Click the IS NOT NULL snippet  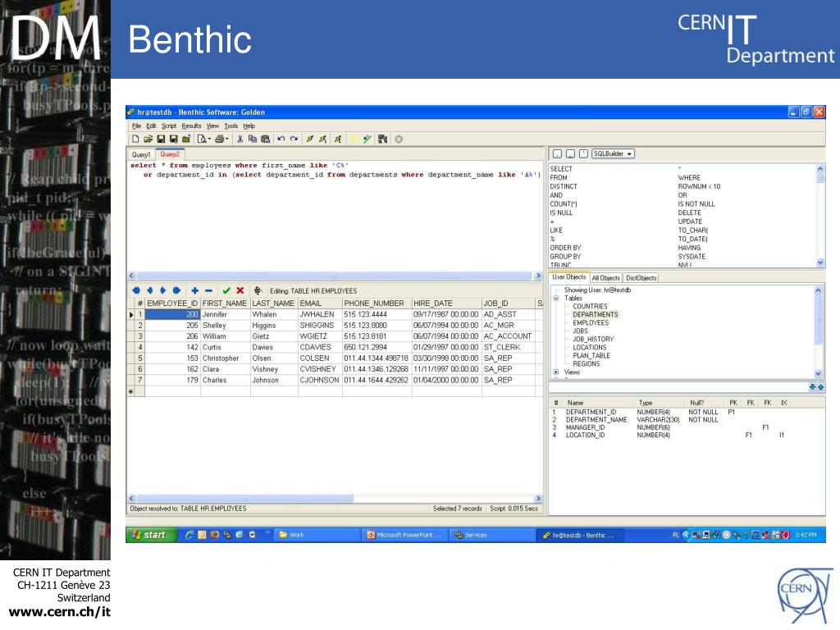(696, 204)
